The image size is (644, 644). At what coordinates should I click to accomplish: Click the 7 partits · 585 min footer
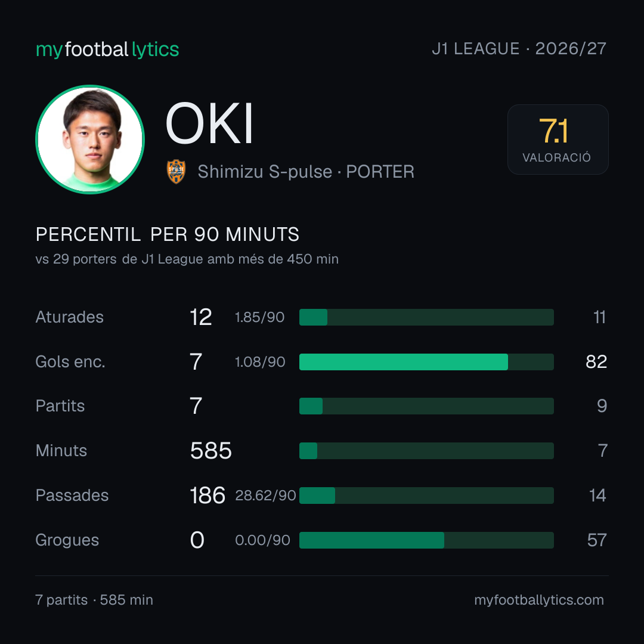point(94,600)
